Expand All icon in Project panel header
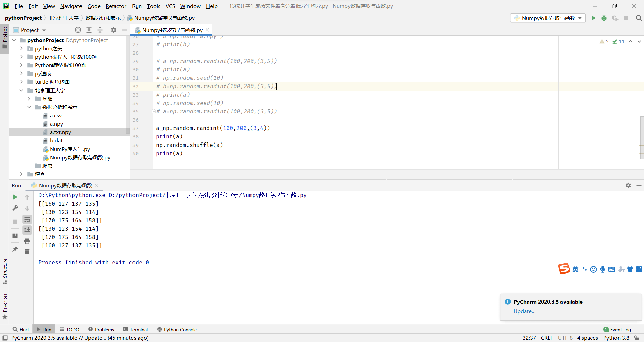 click(x=89, y=30)
